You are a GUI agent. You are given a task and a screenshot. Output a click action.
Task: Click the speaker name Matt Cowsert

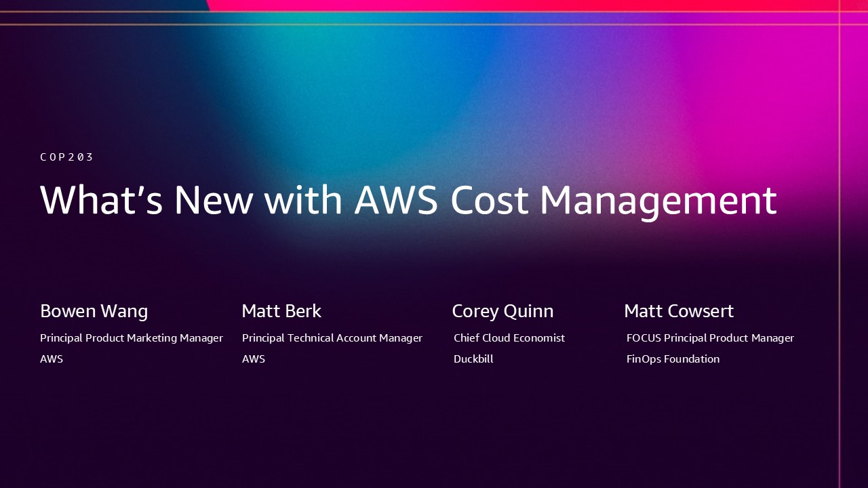pyautogui.click(x=679, y=311)
